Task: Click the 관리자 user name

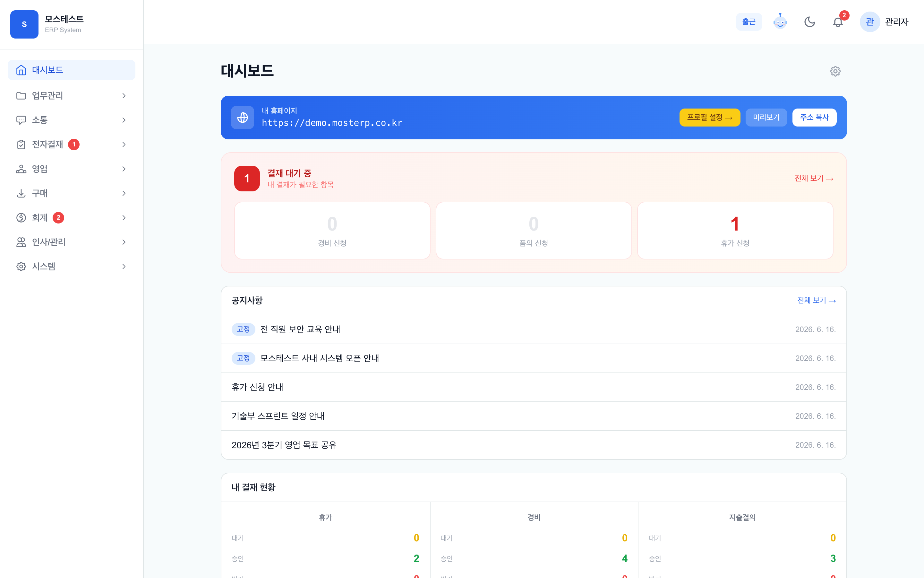Action: click(896, 22)
